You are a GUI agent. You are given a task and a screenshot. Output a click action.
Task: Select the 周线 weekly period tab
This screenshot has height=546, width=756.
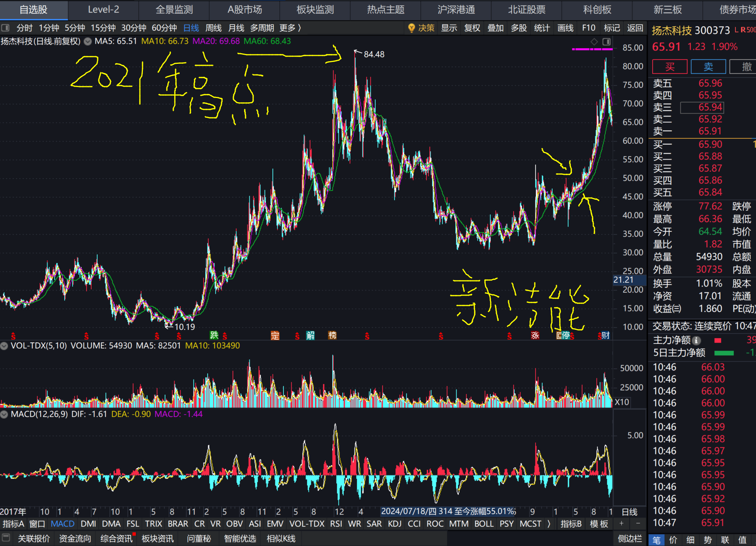[x=213, y=28]
